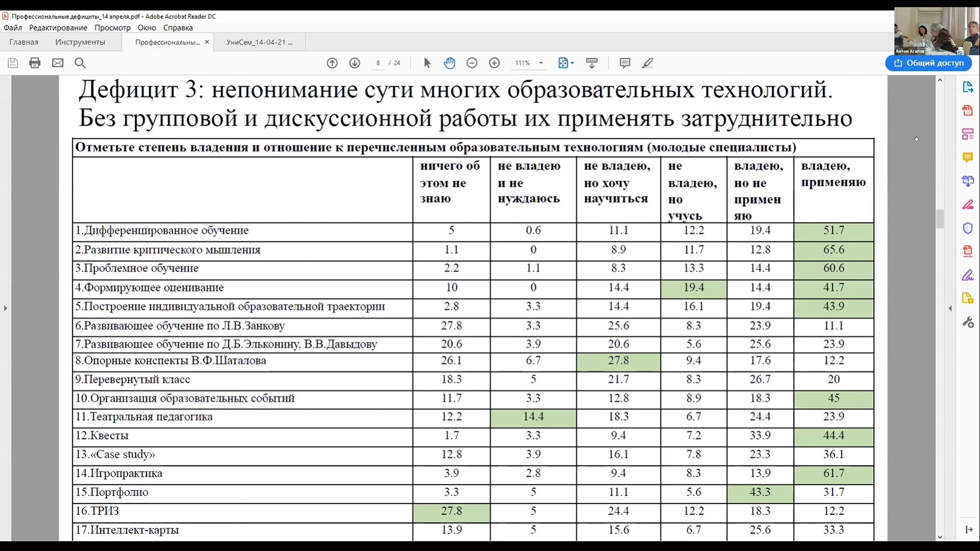Click the highlight pen icon
Image resolution: width=980 pixels, height=551 pixels.
[x=647, y=63]
